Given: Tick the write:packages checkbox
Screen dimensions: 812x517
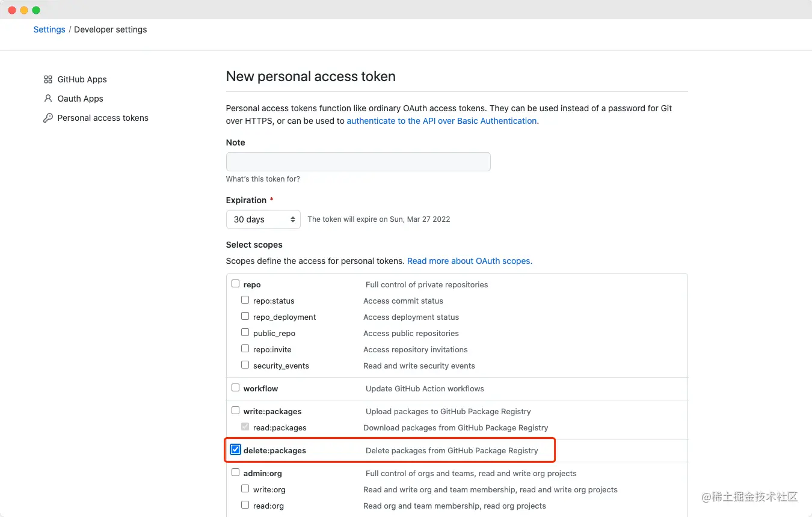Looking at the screenshot, I should (236, 411).
